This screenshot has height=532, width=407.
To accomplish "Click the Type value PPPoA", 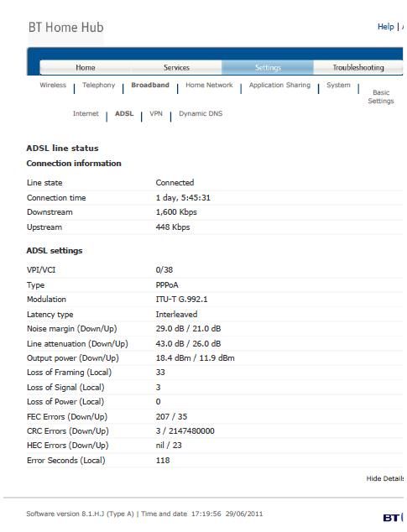I will 167,285.
